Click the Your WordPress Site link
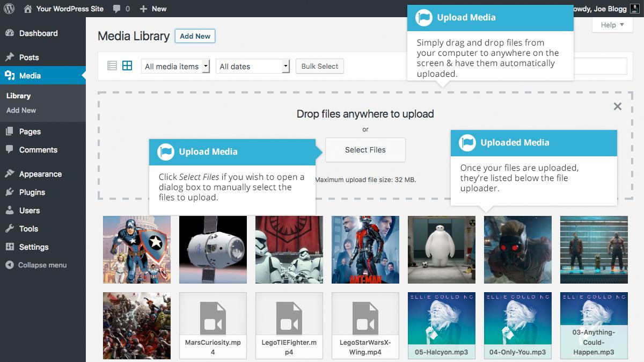 tap(70, 9)
